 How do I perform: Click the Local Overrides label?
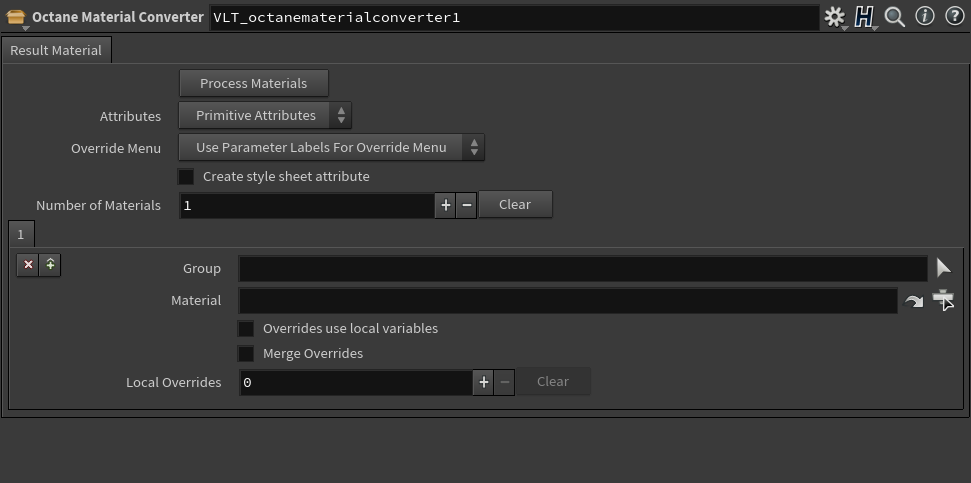click(x=173, y=383)
